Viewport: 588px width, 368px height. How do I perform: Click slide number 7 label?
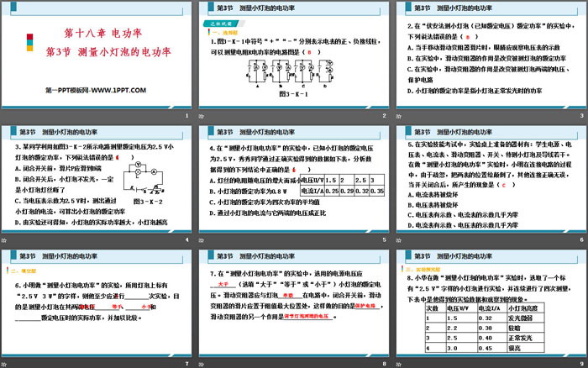186,364
